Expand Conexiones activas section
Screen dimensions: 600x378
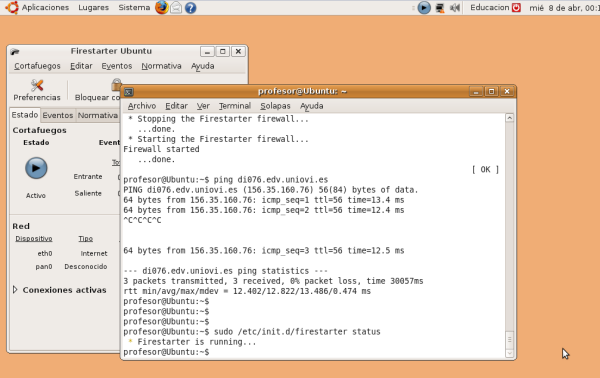(x=15, y=290)
